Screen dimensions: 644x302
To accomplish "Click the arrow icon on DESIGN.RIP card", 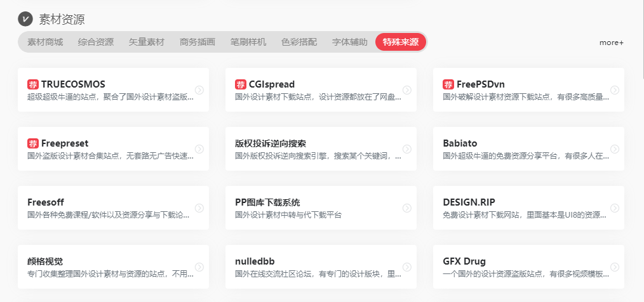I will (x=615, y=208).
